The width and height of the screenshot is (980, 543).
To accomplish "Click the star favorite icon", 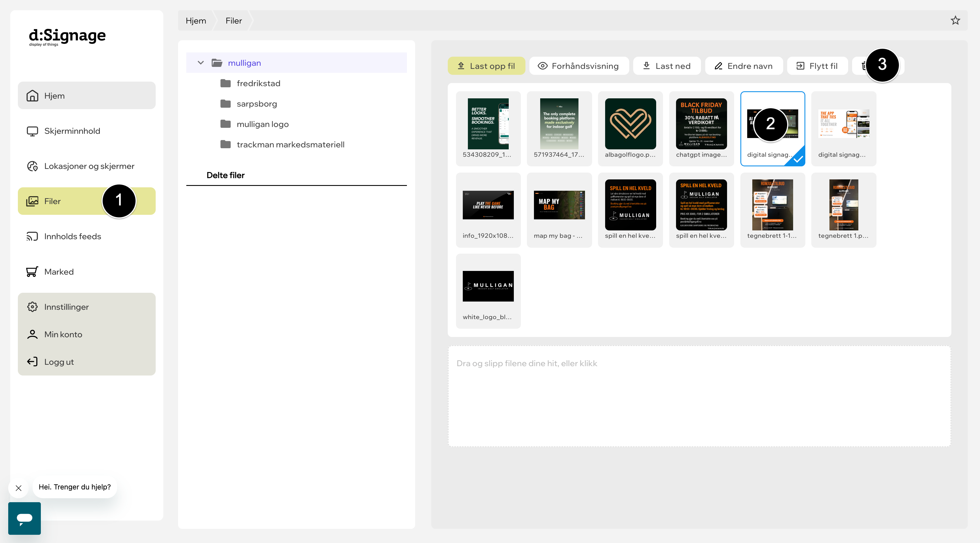I will coord(955,20).
